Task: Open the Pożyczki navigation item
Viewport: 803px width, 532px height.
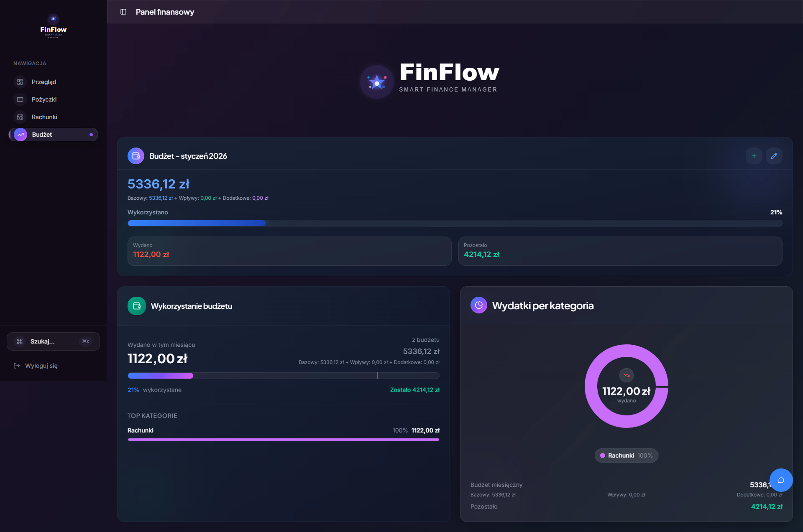Action: [44, 99]
